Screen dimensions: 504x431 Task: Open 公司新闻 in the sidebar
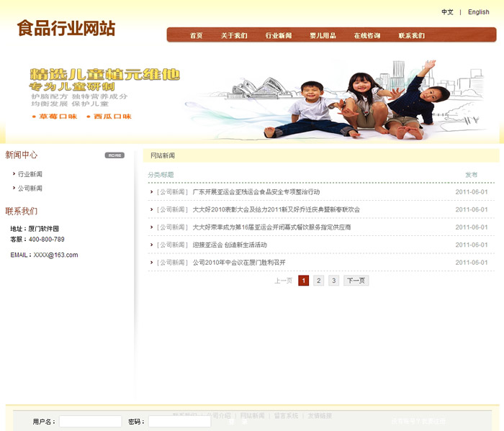pyautogui.click(x=30, y=189)
